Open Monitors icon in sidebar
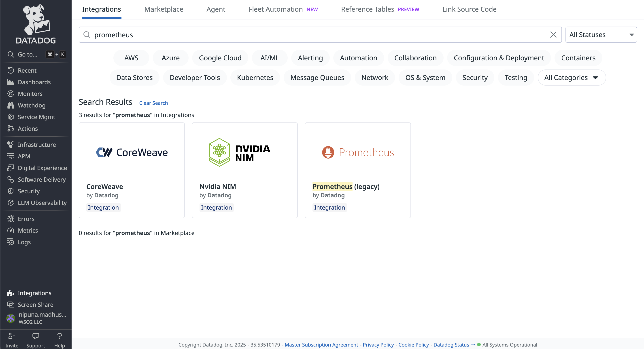The width and height of the screenshot is (644, 349). [x=11, y=94]
